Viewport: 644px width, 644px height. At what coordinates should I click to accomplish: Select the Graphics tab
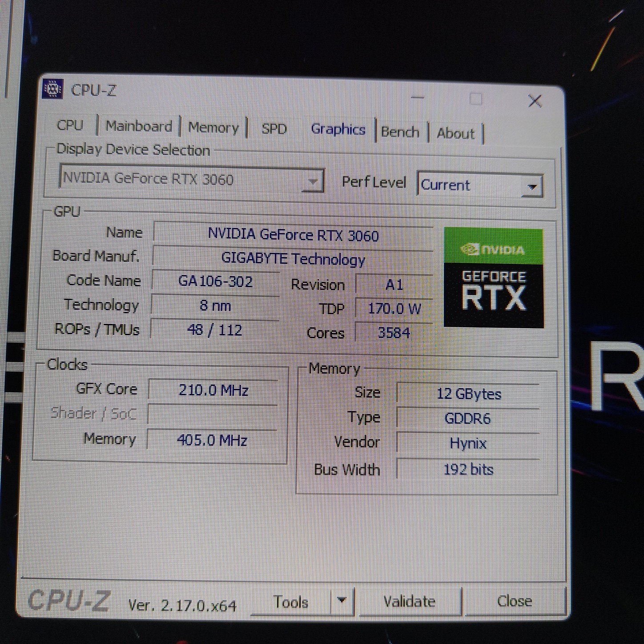338,129
